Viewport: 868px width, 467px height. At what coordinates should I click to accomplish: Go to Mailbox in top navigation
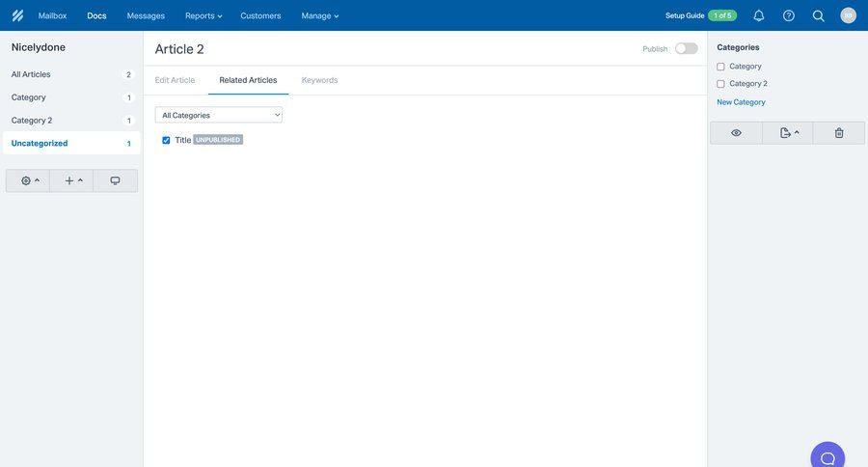[53, 15]
